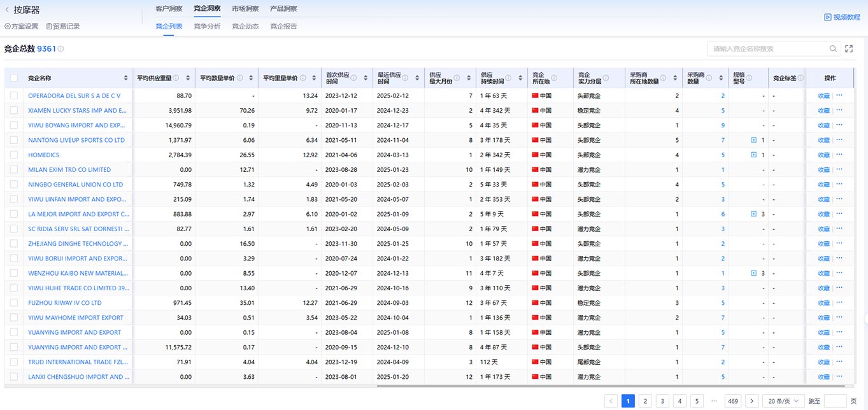Show info tooltip for 竞企所在地
868x410 pixels.
point(554,78)
